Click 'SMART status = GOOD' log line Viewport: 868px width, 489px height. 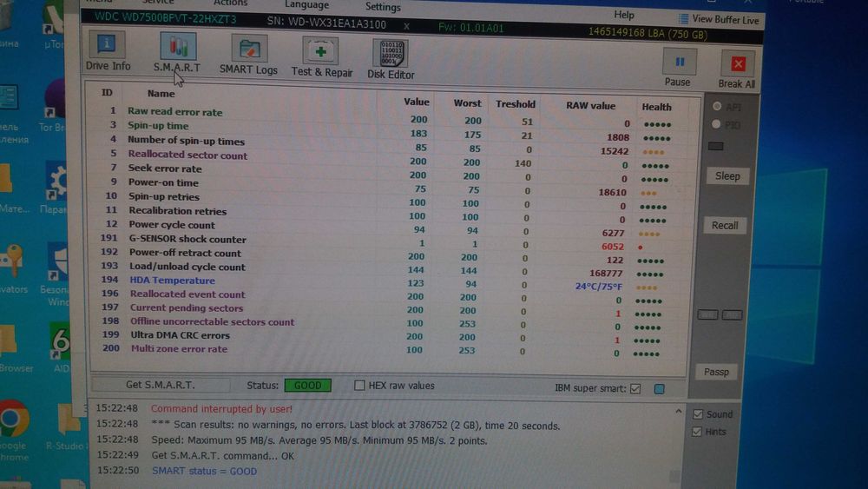[x=204, y=471]
